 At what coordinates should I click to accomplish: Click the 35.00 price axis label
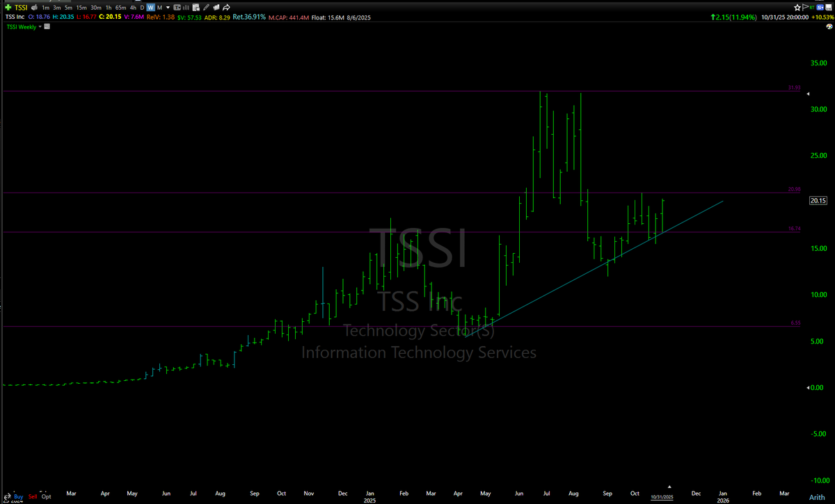817,63
